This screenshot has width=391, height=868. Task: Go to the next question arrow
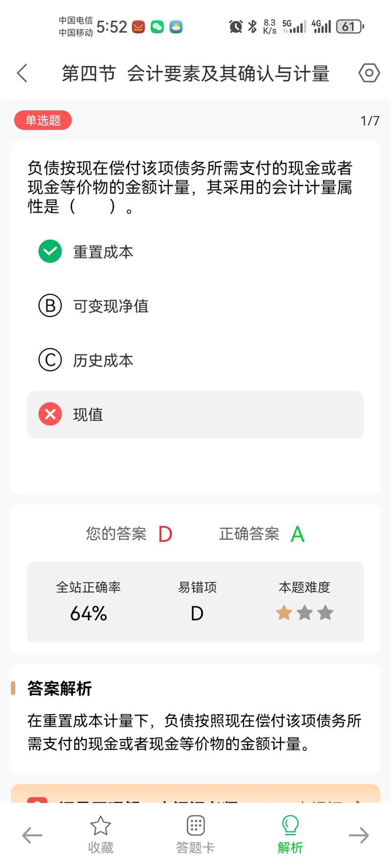[359, 835]
